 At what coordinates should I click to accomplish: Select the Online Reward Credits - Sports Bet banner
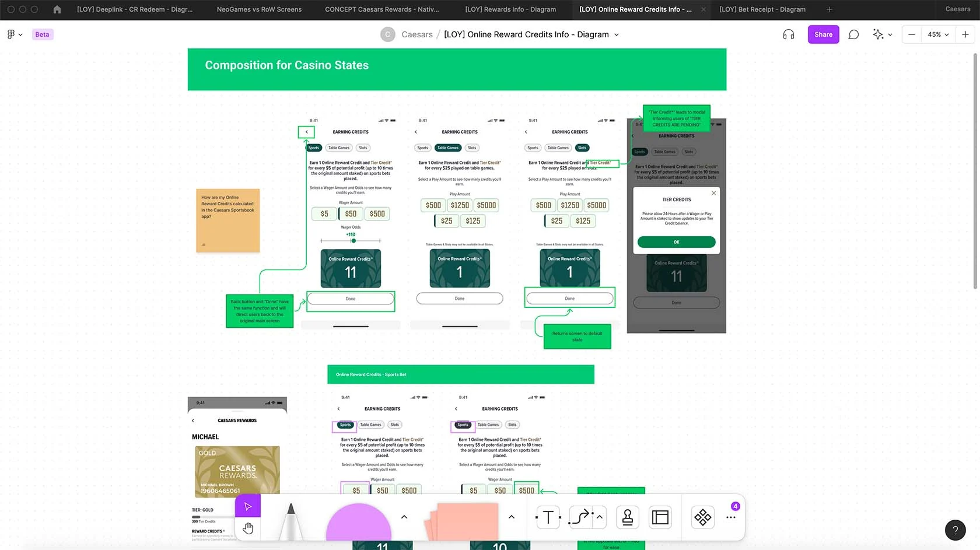(461, 374)
